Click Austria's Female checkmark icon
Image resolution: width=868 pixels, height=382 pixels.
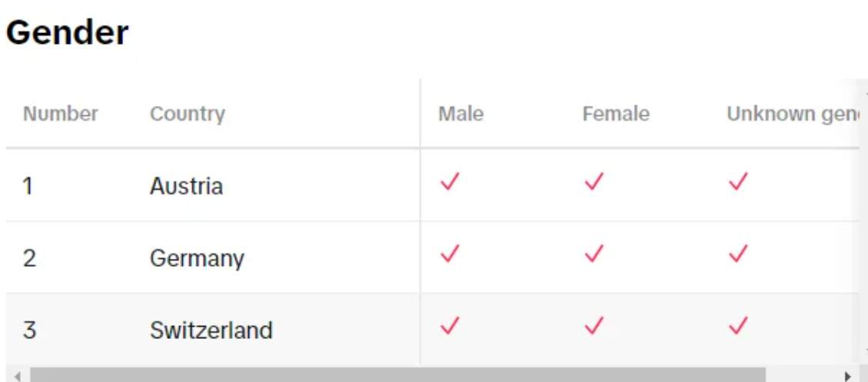pos(594,181)
